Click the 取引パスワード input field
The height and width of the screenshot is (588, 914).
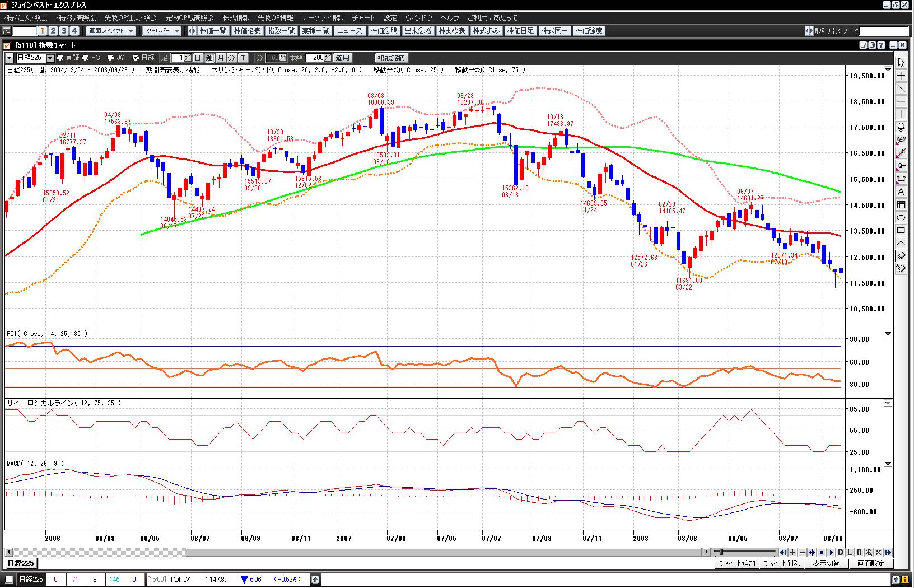pos(883,31)
